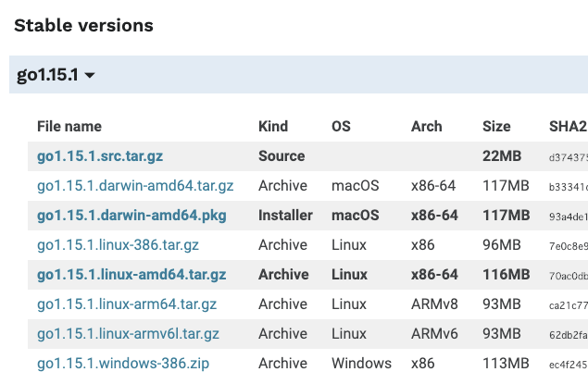Open the go1.15.1.src.tar.gz download link
Screen dimensions: 588x372
(x=100, y=156)
